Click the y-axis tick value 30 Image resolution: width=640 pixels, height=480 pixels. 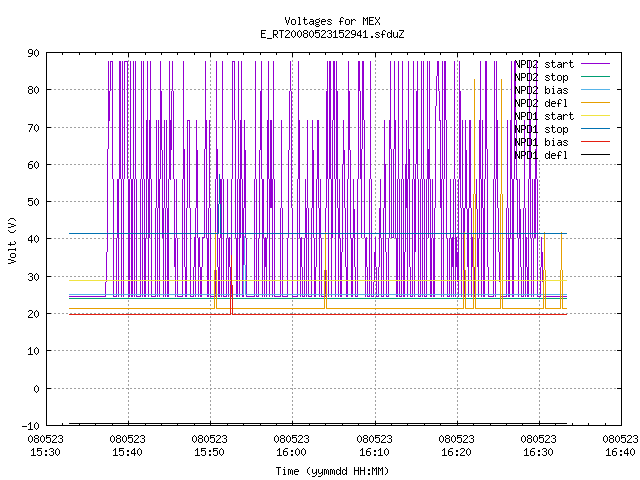tap(33, 277)
